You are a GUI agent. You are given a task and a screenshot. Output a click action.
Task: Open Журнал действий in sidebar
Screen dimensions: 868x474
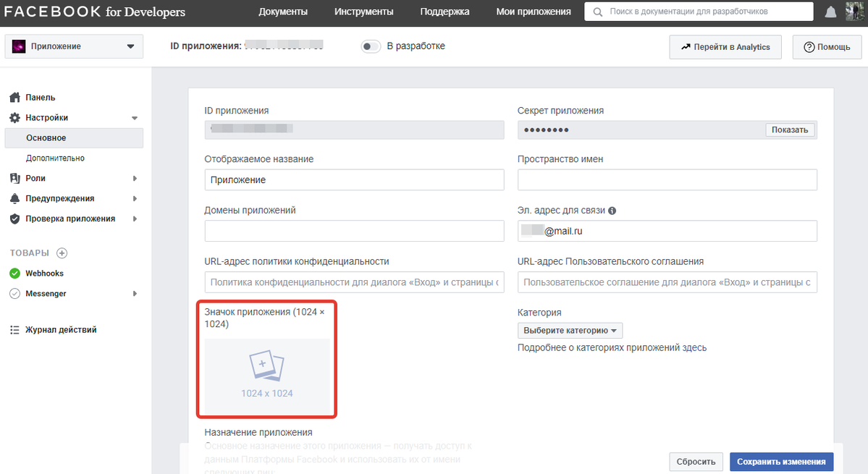coord(61,330)
